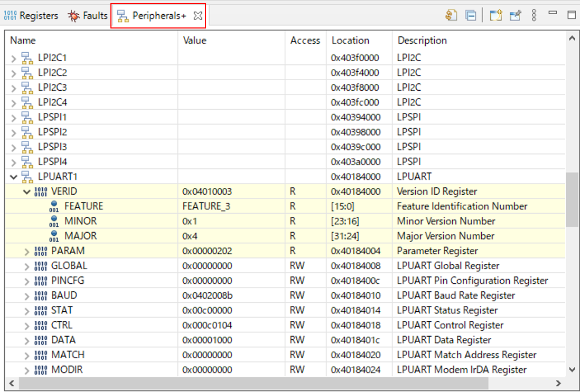Expand the STAT register
Viewport: 580px width, 392px height.
click(26, 311)
